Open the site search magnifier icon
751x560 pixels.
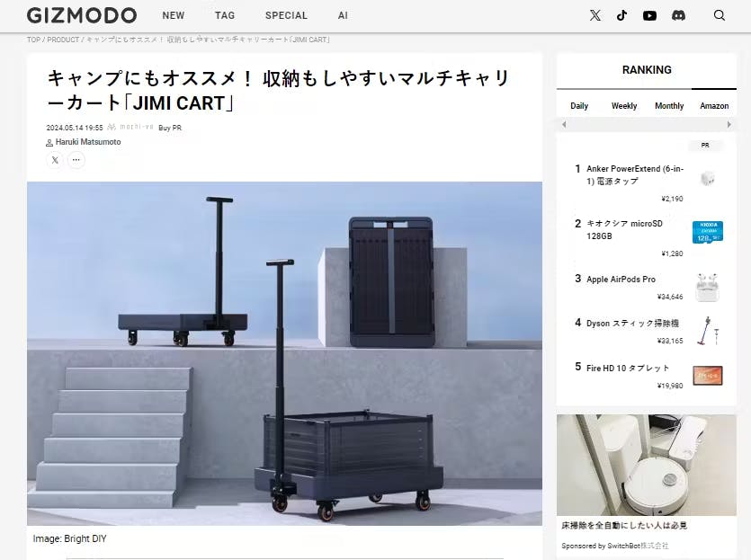tap(720, 15)
